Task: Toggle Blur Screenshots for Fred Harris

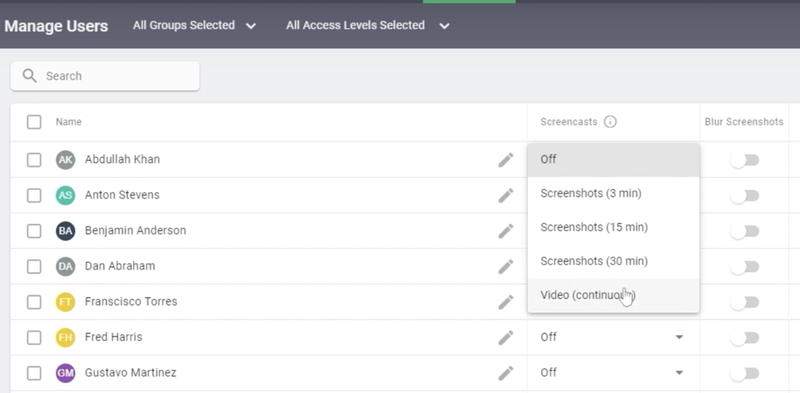Action: tap(744, 338)
